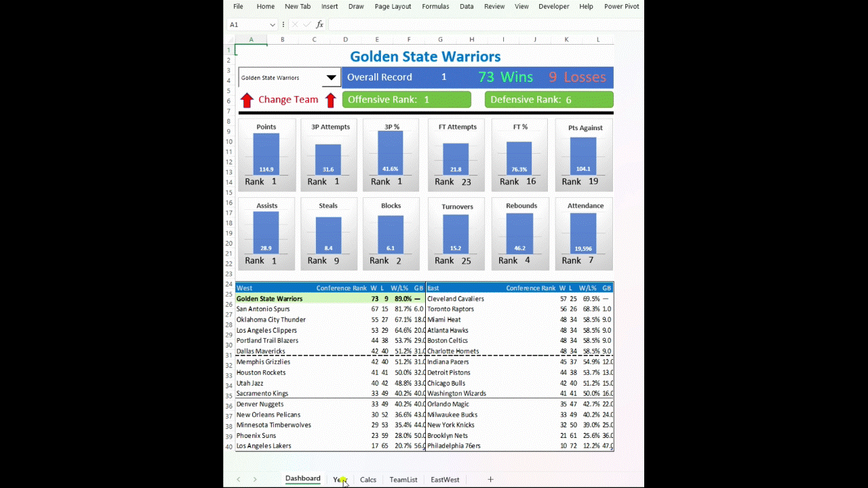Click the Steals chart card

click(329, 234)
